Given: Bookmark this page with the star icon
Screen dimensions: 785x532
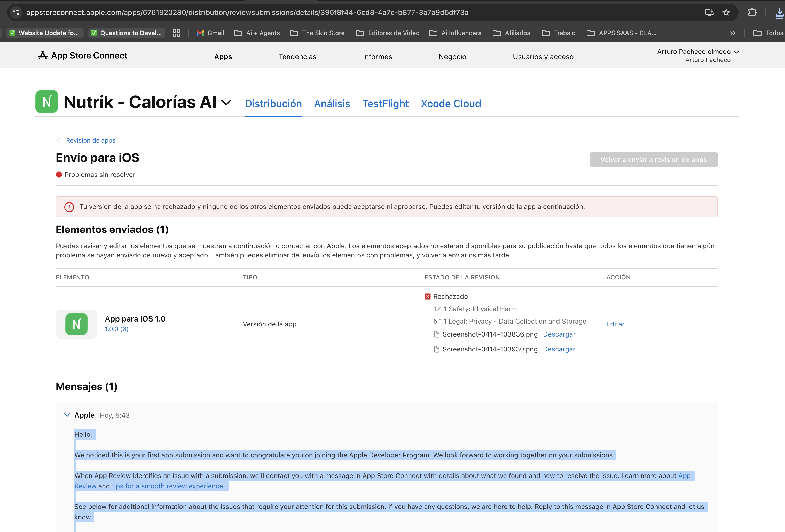Looking at the screenshot, I should coord(726,12).
